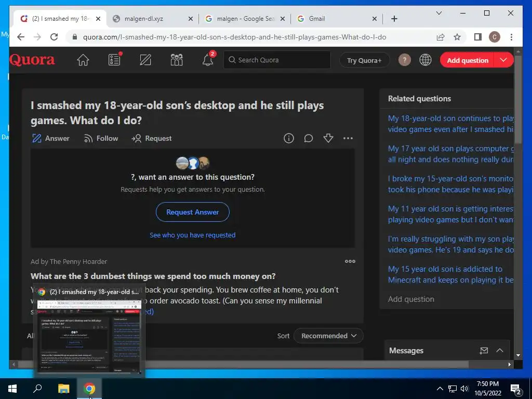Open the profile avatar in Quora header
This screenshot has width=532, height=399.
pyautogui.click(x=404, y=60)
